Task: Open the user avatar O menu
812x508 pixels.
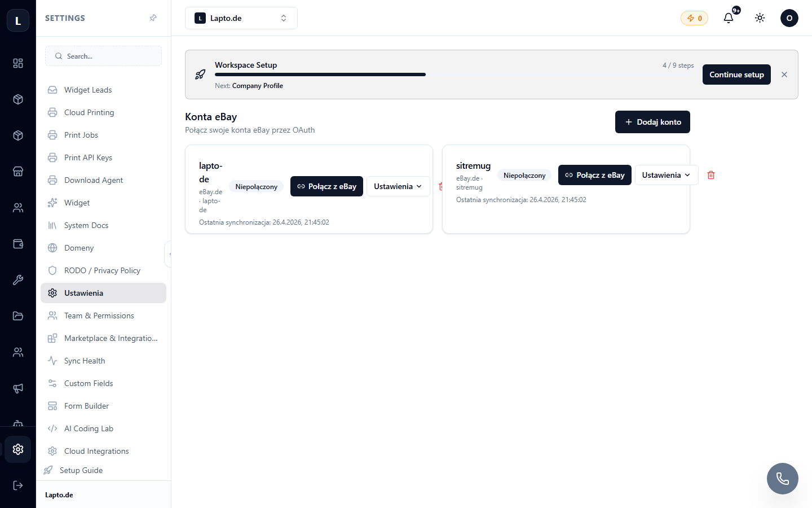Action: 789,18
